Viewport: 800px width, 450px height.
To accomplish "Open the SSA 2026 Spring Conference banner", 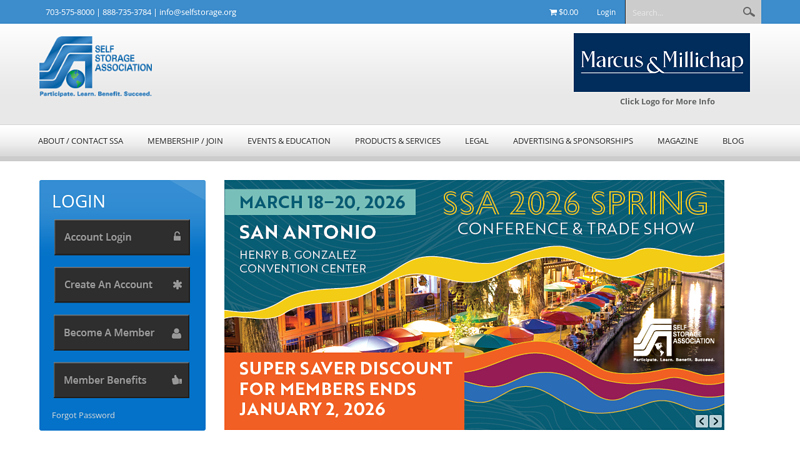I will pyautogui.click(x=474, y=305).
